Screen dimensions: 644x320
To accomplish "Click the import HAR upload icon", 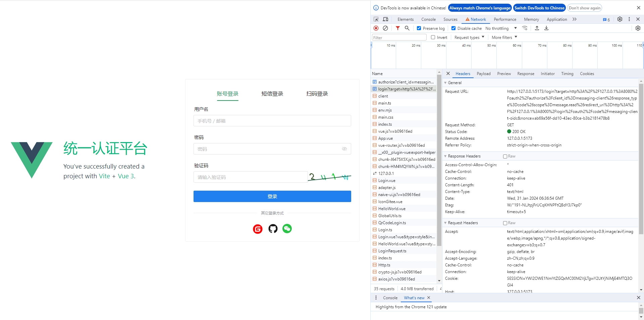I will point(537,28).
